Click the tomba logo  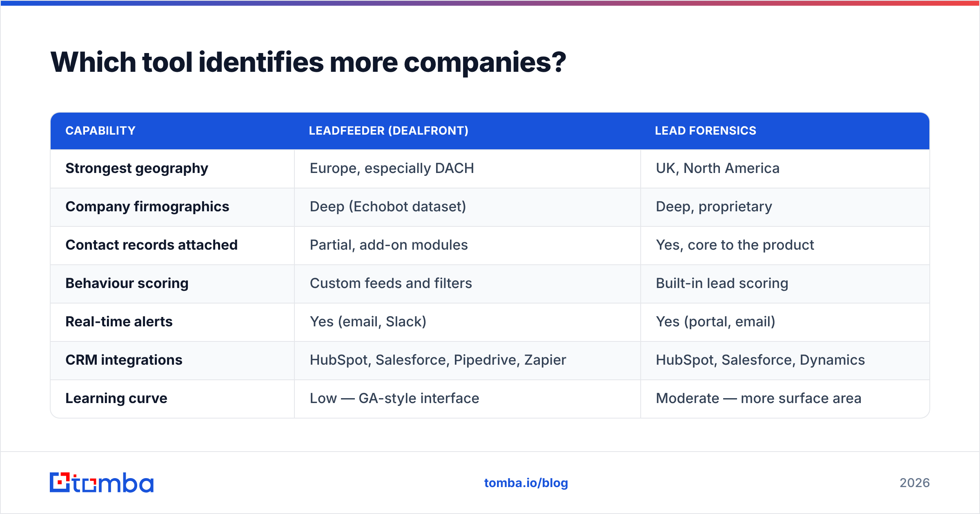pos(102,483)
